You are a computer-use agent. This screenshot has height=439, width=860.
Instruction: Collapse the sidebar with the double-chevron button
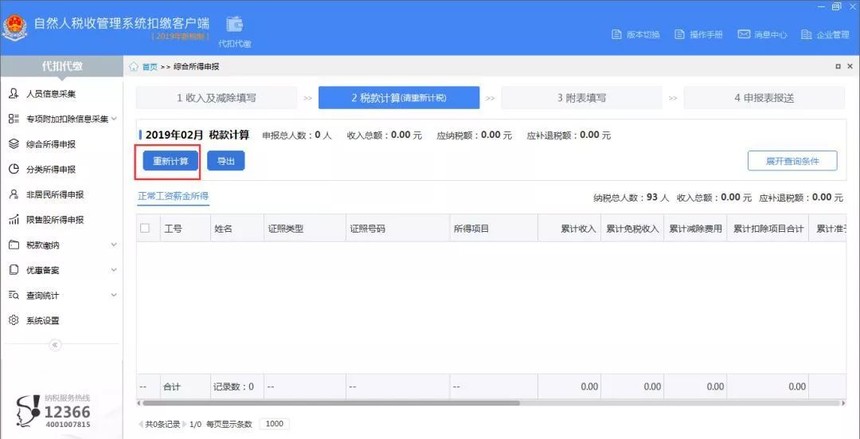56,345
